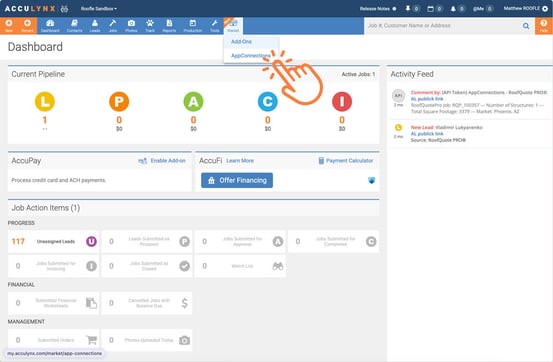This screenshot has width=553, height=362.
Task: Open the Matthew ROOFLE user settings menu
Action: coord(525,8)
